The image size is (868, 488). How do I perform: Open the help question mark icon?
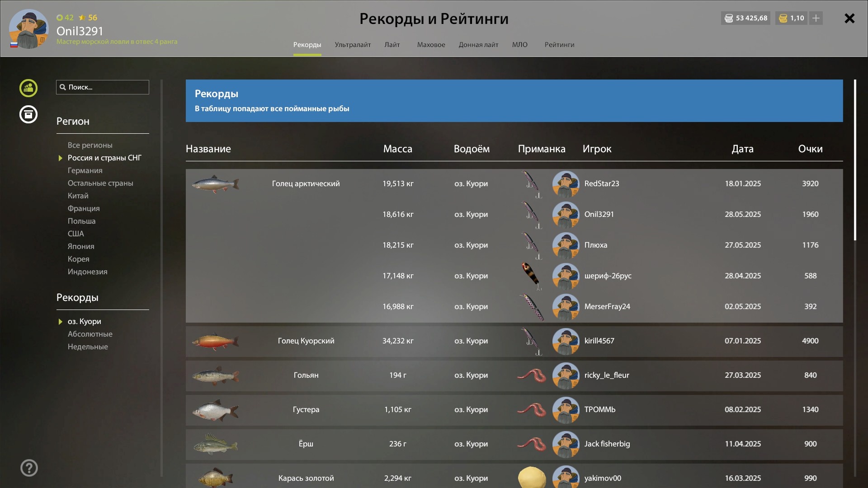[x=29, y=468]
